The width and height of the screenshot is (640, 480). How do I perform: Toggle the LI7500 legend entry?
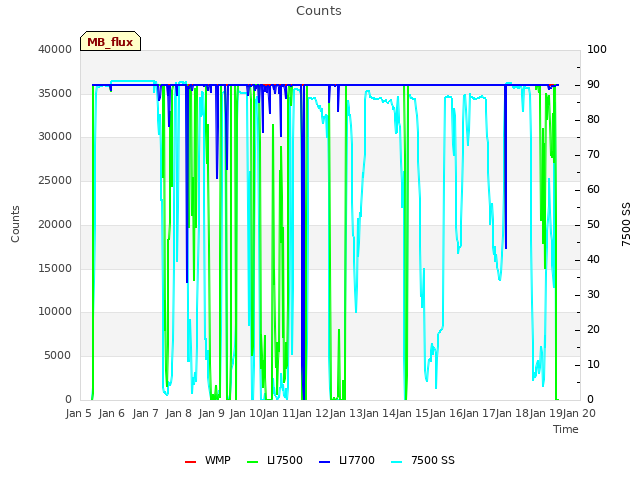275,460
